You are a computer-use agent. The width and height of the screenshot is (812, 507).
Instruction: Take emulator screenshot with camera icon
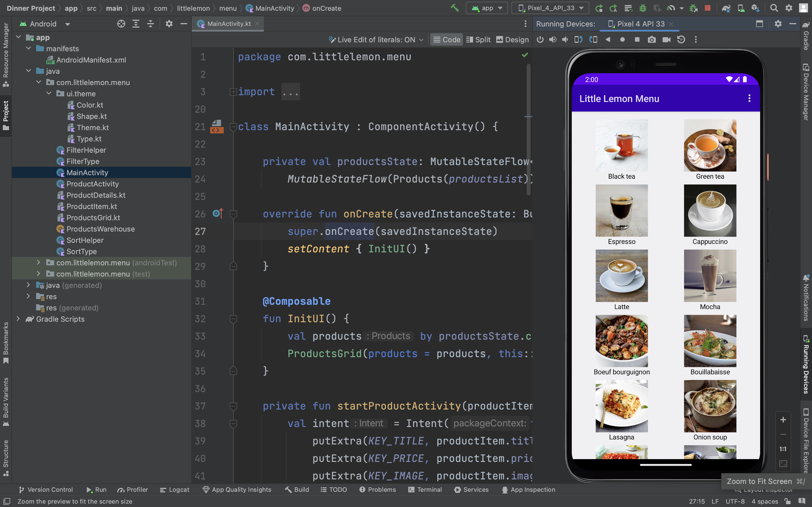tap(651, 39)
